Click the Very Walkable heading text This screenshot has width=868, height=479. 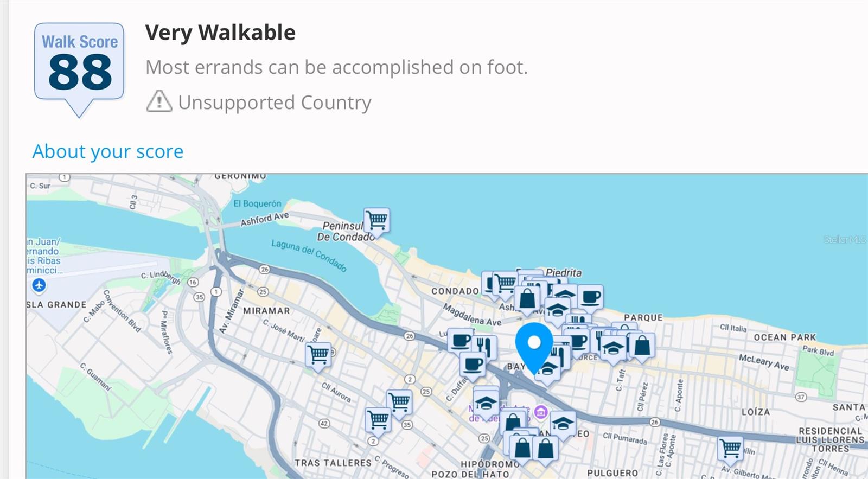[220, 33]
